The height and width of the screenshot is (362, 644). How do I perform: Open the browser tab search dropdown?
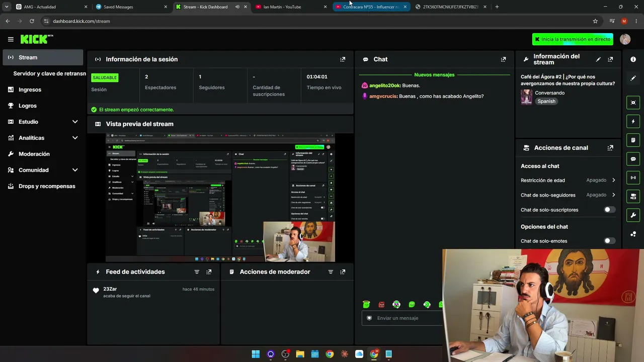(x=7, y=7)
